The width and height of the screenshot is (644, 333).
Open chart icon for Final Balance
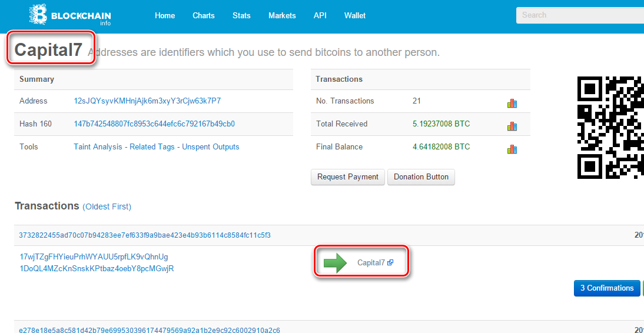(512, 149)
